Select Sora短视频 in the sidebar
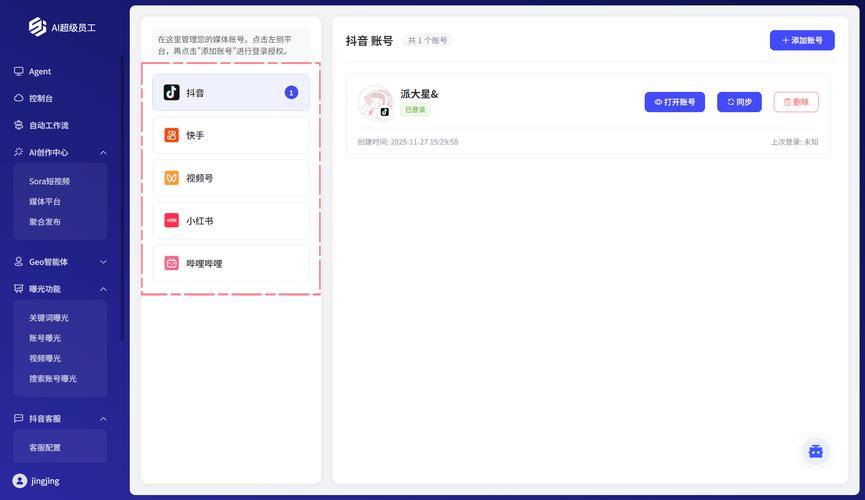The height and width of the screenshot is (500, 865). pos(49,181)
